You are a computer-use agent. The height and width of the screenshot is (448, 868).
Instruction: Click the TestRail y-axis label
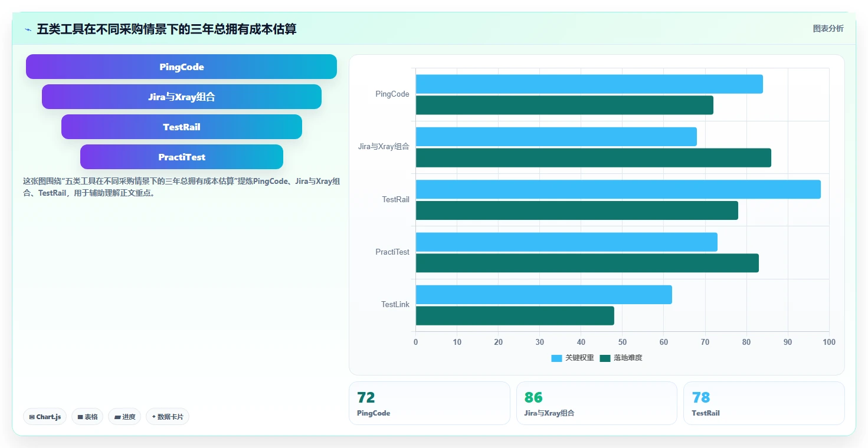(x=396, y=199)
